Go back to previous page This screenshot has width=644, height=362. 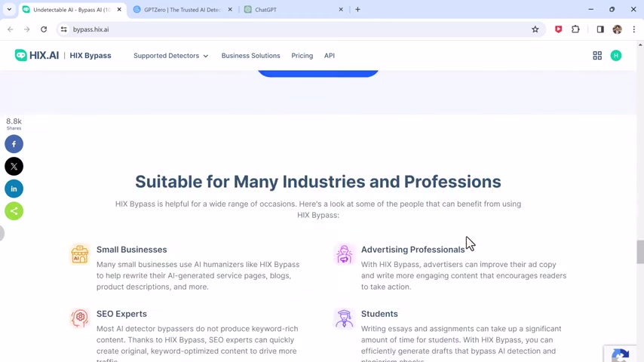(11, 29)
